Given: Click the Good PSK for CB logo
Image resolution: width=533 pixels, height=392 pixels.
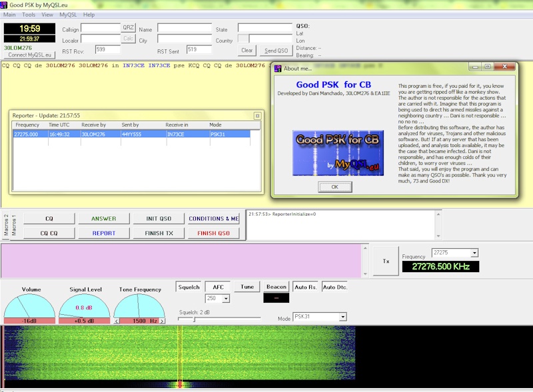Looking at the screenshot, I should click(338, 153).
